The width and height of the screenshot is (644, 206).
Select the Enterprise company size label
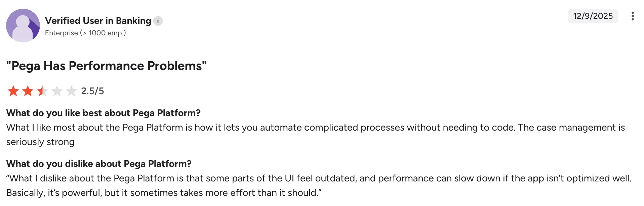86,33
